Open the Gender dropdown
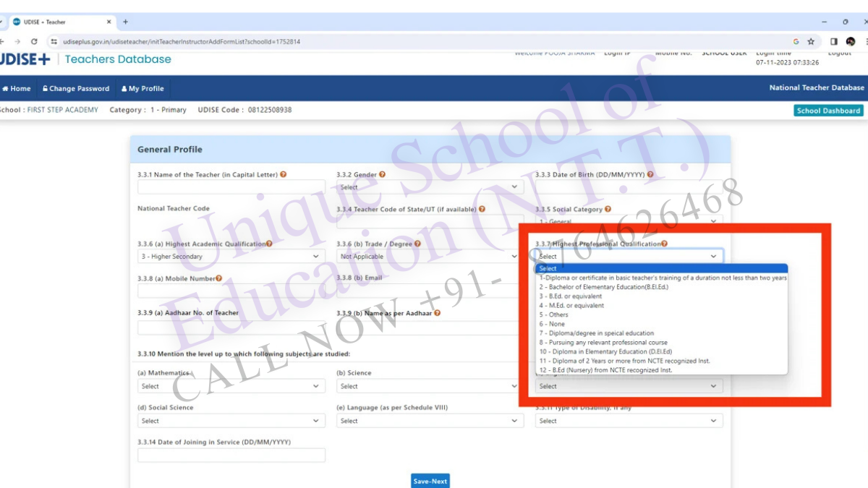Image resolution: width=868 pixels, height=488 pixels. (x=430, y=187)
